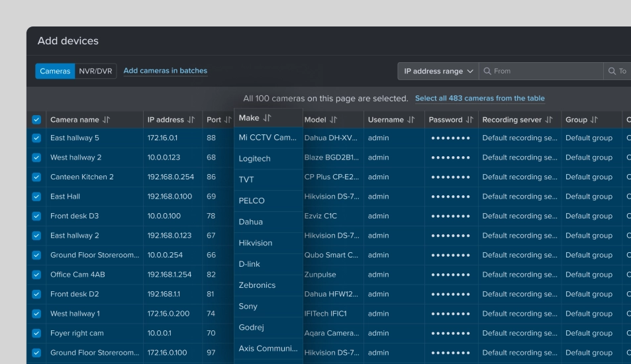Click the CP Plus CP-E2... model cell
This screenshot has height=364, width=631.
(x=332, y=177)
